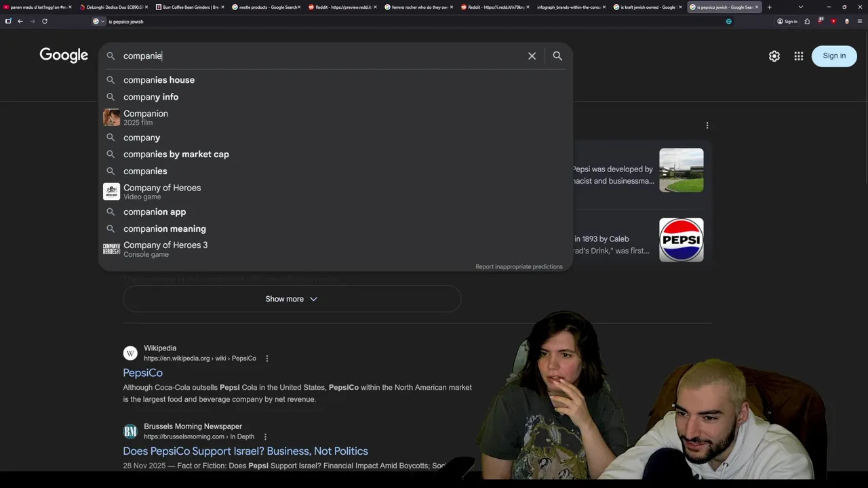
Task: Open Google quick settings gear
Action: coord(774,56)
